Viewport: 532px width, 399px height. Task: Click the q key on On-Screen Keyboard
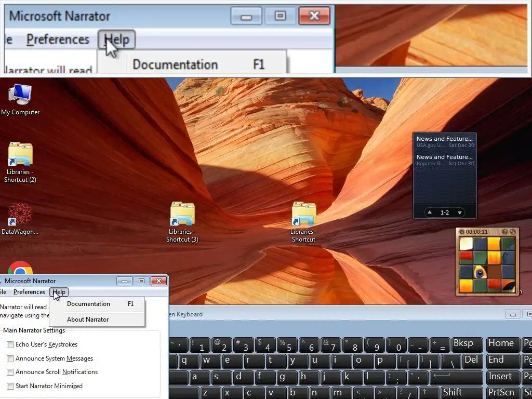(188, 362)
